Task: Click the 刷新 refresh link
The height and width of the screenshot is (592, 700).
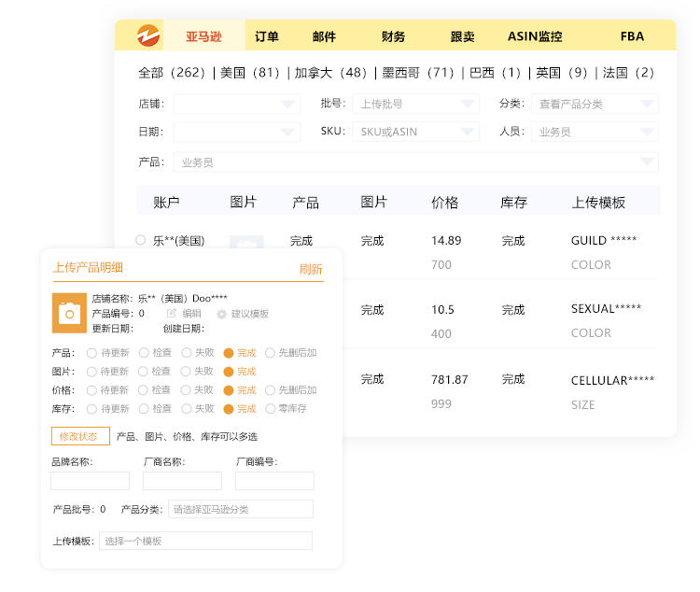Action: (x=311, y=269)
